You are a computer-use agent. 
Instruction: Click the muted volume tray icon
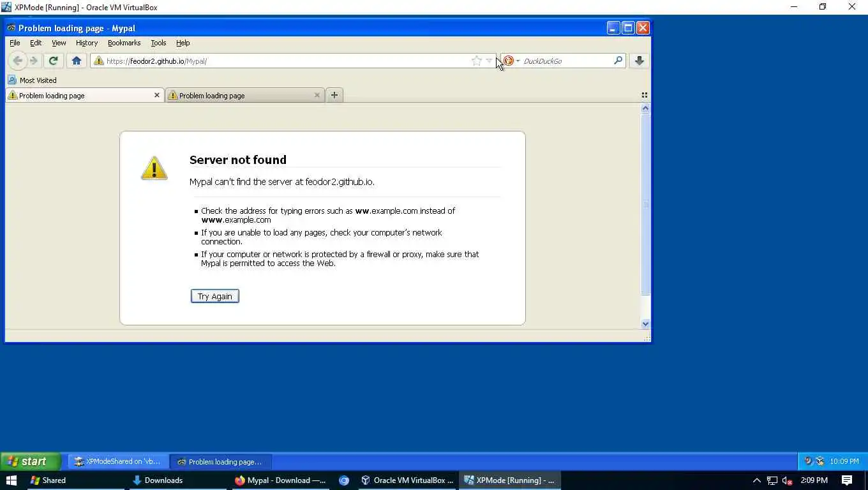point(787,480)
